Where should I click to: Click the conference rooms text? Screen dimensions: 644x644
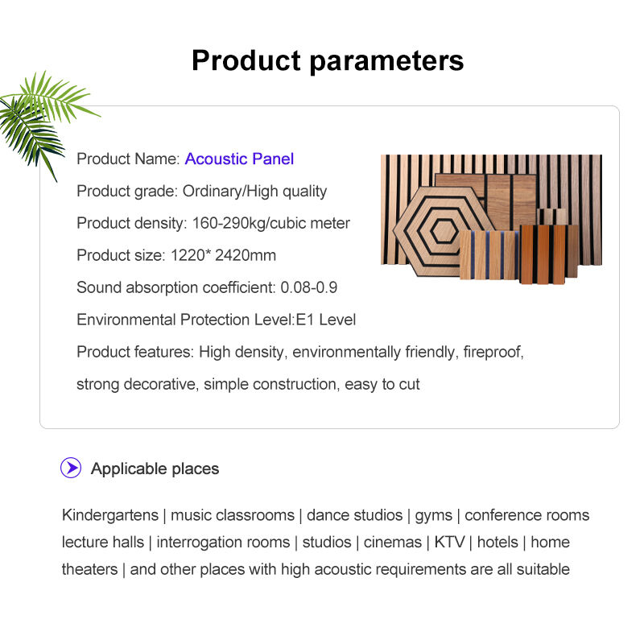526,515
